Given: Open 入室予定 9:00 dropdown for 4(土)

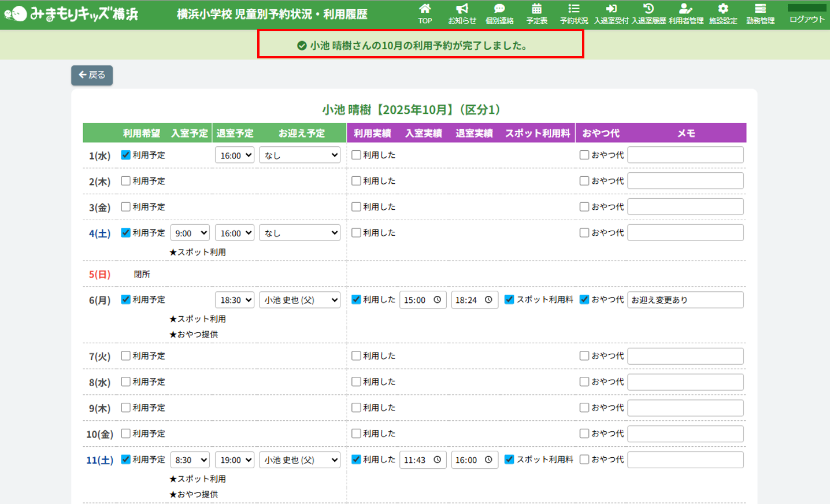Looking at the screenshot, I should 190,234.
